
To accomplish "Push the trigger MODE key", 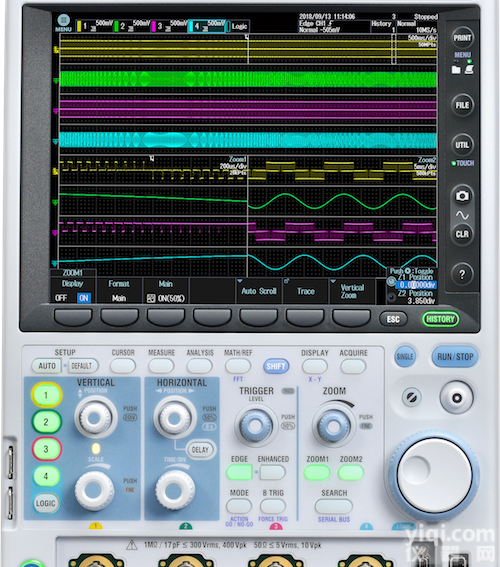I will pyautogui.click(x=239, y=506).
